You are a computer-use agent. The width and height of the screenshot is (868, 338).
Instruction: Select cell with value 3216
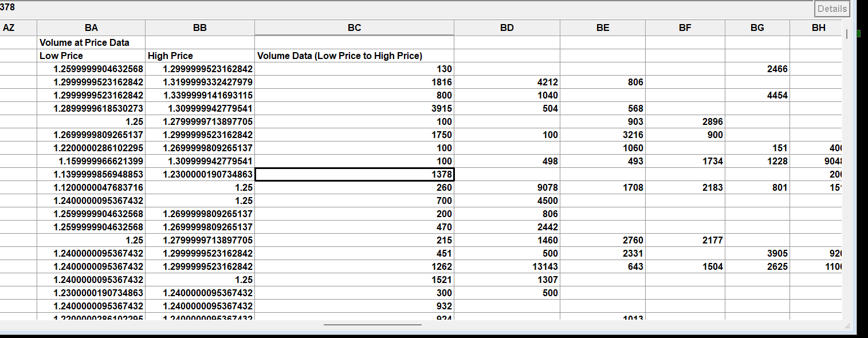tap(603, 135)
